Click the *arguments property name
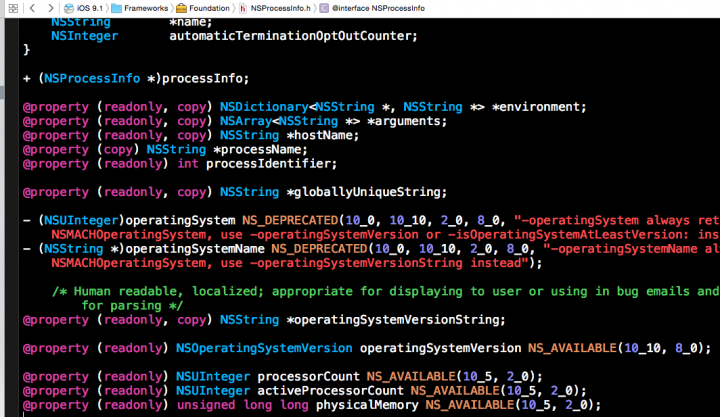 point(404,121)
